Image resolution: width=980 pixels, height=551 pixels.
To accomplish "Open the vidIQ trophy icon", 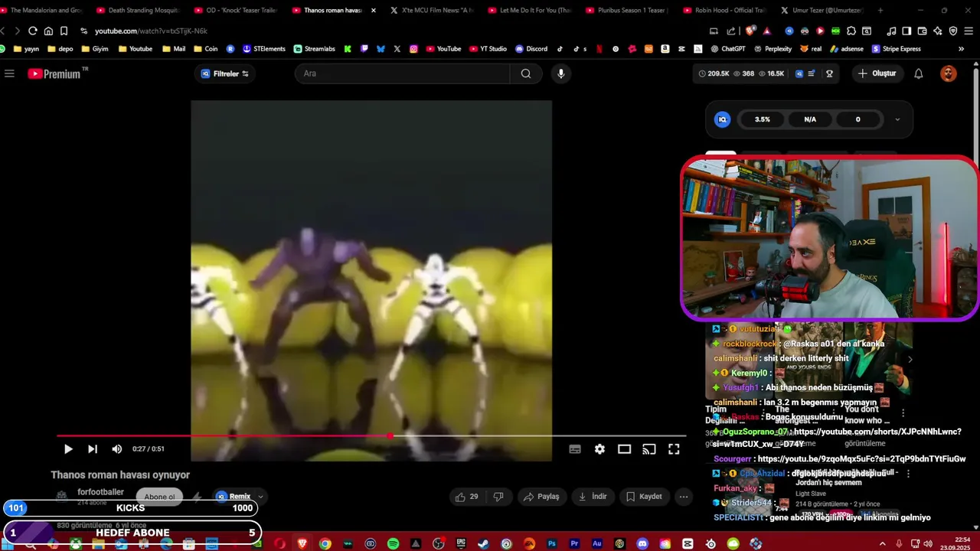I will [829, 73].
